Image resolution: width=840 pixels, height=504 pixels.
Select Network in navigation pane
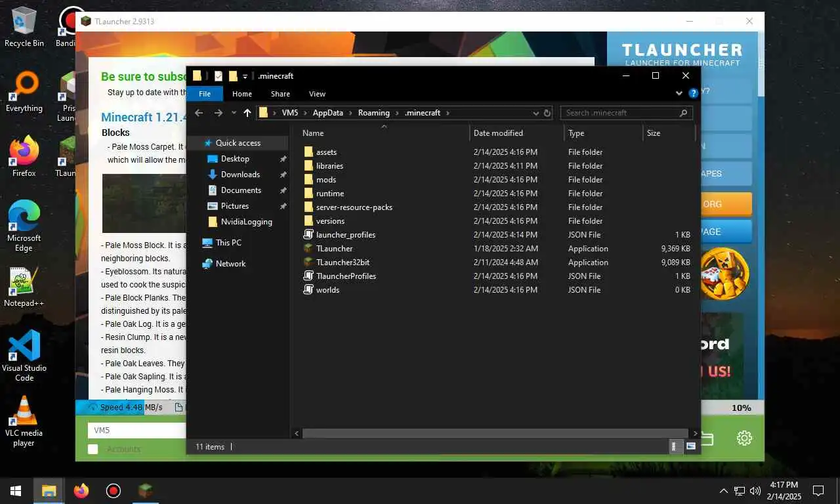click(x=230, y=264)
